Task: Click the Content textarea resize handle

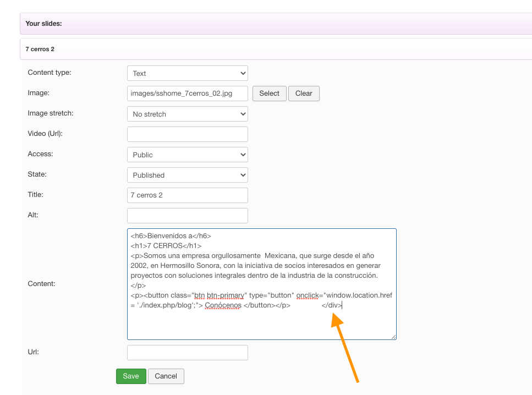Action: (x=393, y=337)
